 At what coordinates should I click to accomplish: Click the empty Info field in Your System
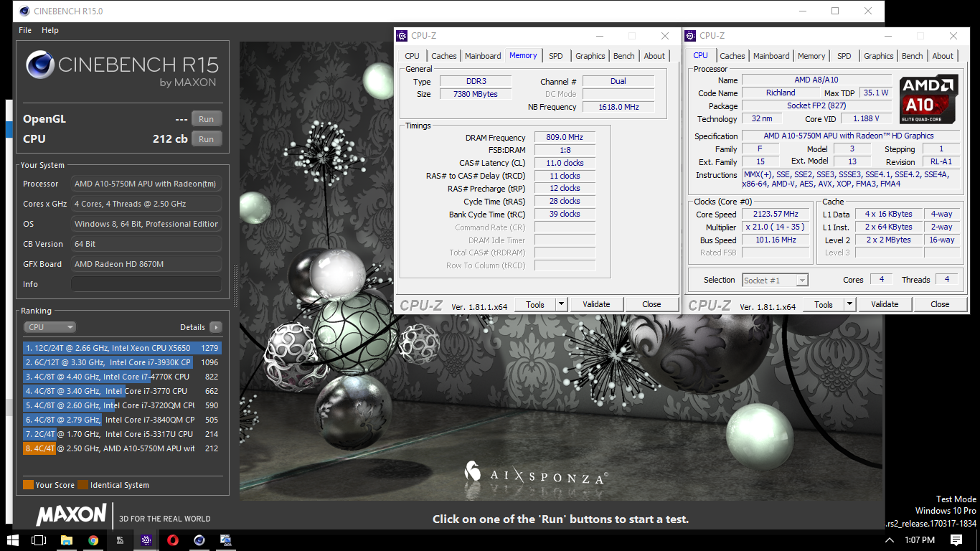pos(146,284)
